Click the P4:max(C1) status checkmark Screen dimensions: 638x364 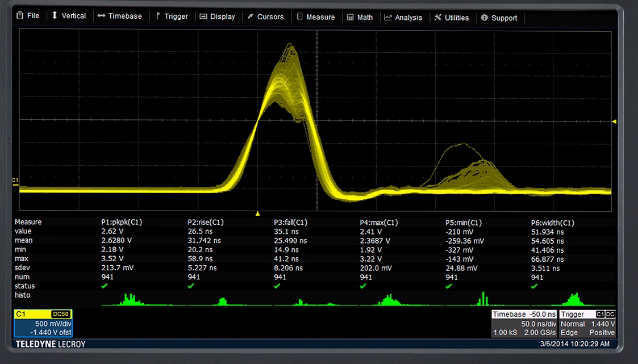(x=363, y=286)
